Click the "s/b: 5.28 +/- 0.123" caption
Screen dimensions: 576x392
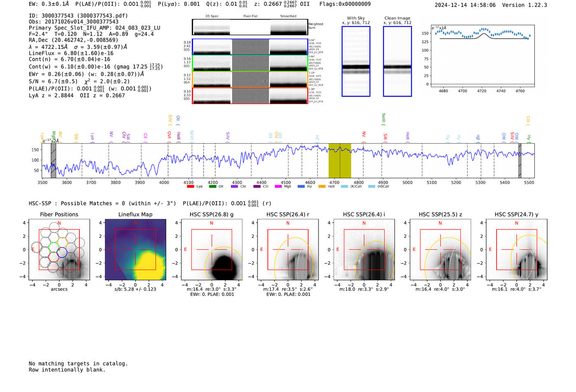(x=135, y=289)
